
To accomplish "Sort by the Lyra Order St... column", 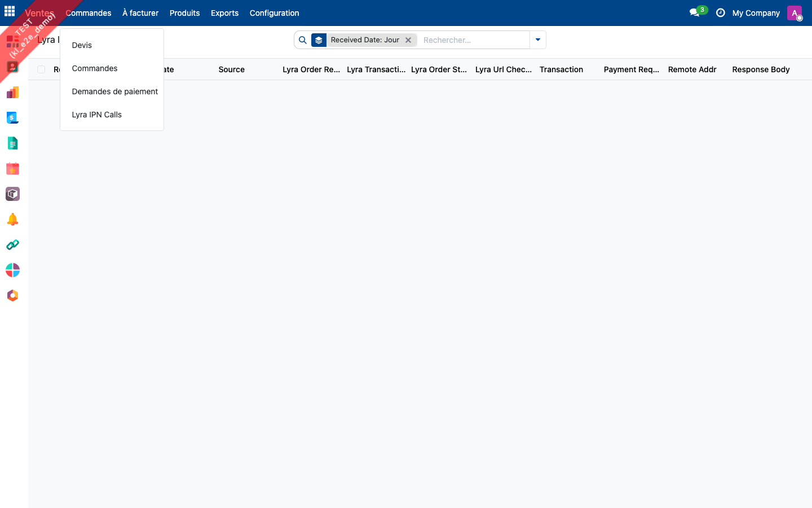I will [439, 69].
